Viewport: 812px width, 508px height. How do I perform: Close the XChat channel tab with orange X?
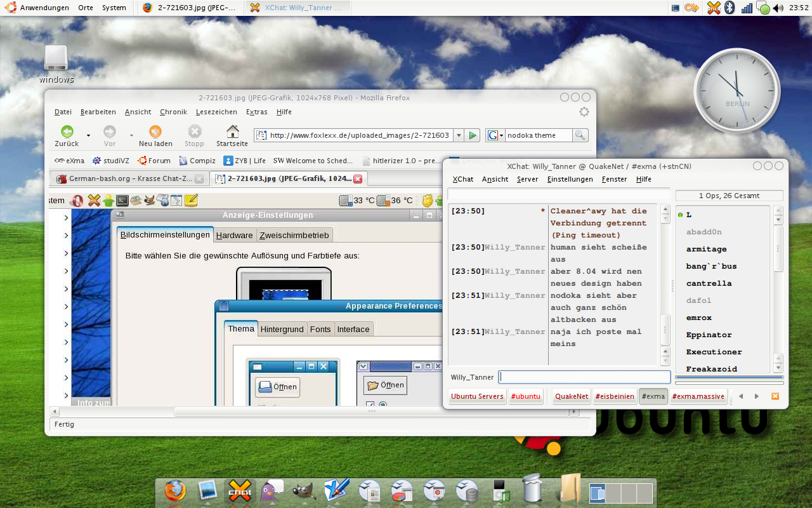click(775, 396)
